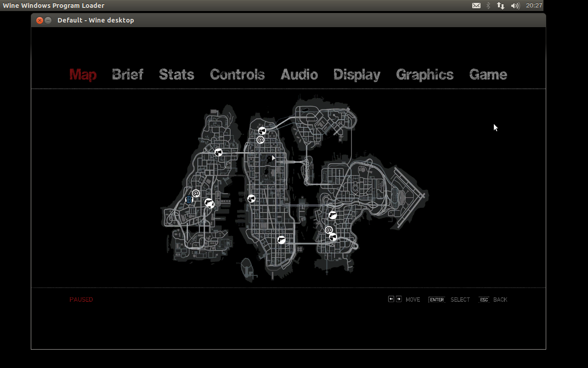The width and height of the screenshot is (588, 368).
Task: Switch to the Display tab
Action: pyautogui.click(x=357, y=75)
